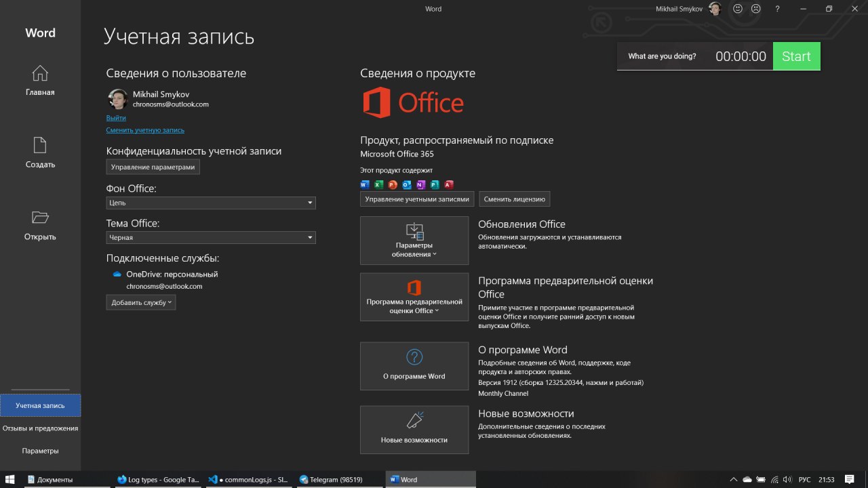Image resolution: width=868 pixels, height=488 pixels.
Task: Switch to Log types Firefox taskbar window
Action: point(157,479)
